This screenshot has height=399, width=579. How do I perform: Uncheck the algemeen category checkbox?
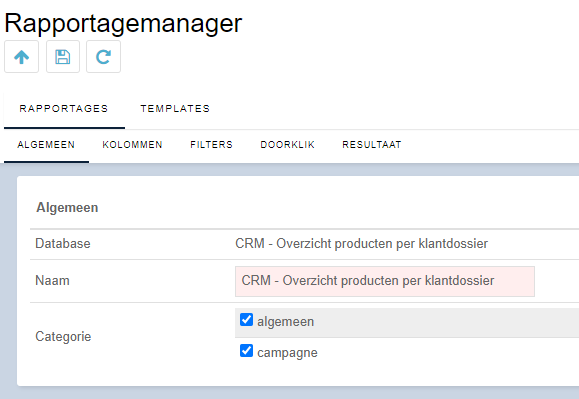(x=246, y=320)
